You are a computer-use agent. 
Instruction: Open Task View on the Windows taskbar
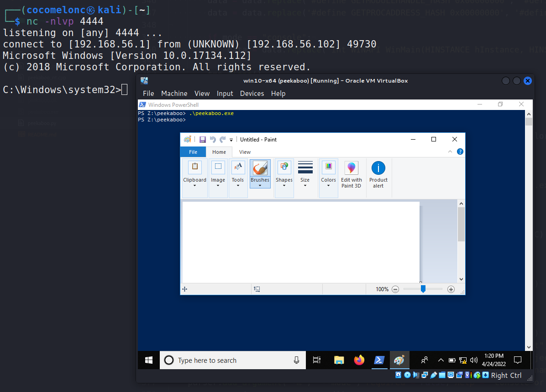coord(316,360)
